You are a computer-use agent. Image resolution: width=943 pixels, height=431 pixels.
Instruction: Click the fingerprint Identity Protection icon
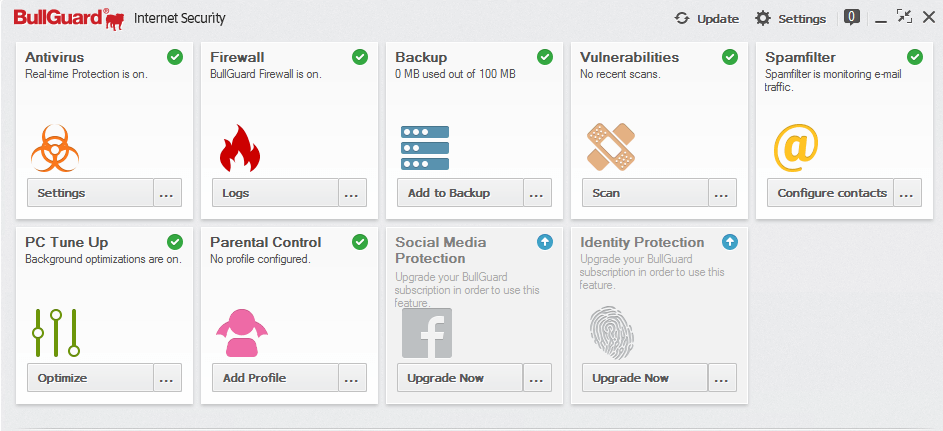[x=611, y=332]
